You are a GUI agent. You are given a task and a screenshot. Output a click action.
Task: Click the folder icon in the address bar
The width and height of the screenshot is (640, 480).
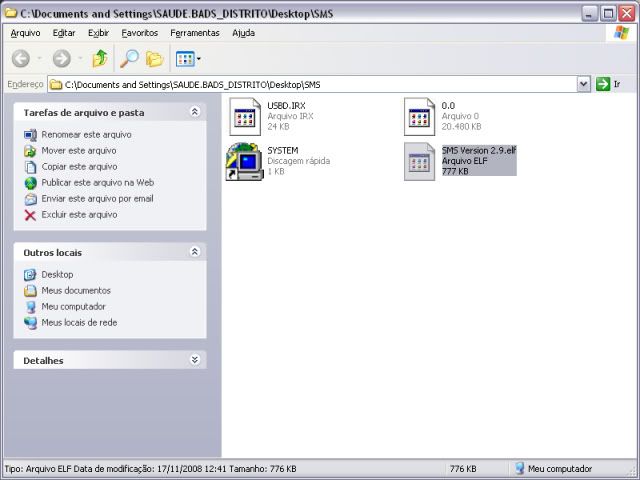pos(56,84)
